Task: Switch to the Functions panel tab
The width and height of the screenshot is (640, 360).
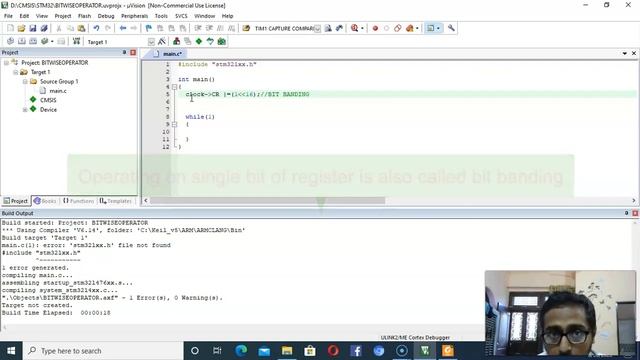Action: (78, 201)
